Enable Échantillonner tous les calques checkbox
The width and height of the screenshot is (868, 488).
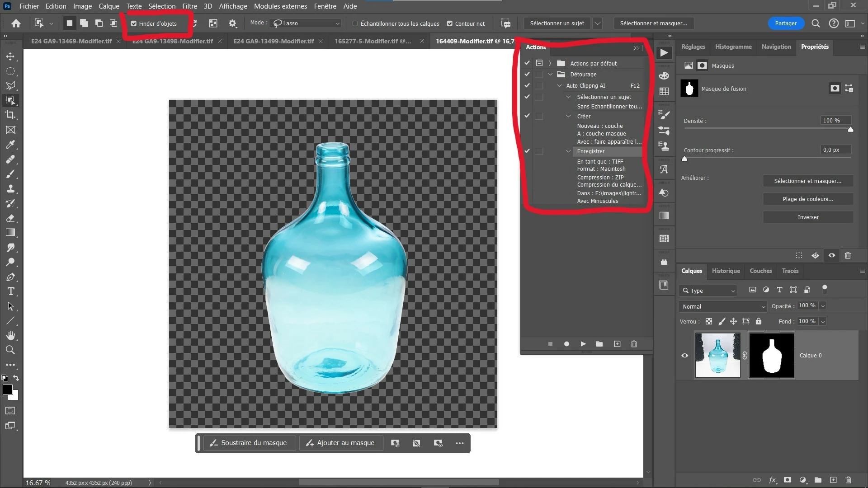click(355, 23)
